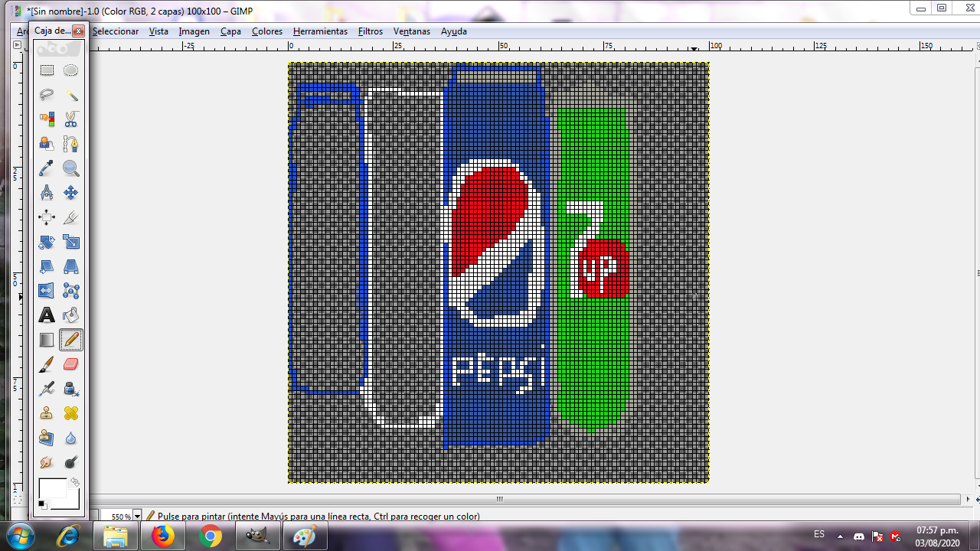Open the Windows Start button

point(19,536)
